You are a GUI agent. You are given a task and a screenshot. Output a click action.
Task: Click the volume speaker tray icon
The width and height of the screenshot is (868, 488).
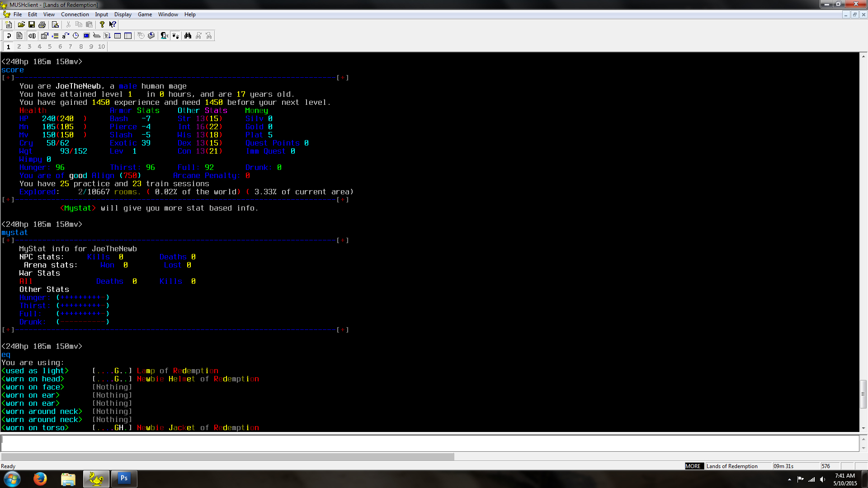pyautogui.click(x=822, y=479)
